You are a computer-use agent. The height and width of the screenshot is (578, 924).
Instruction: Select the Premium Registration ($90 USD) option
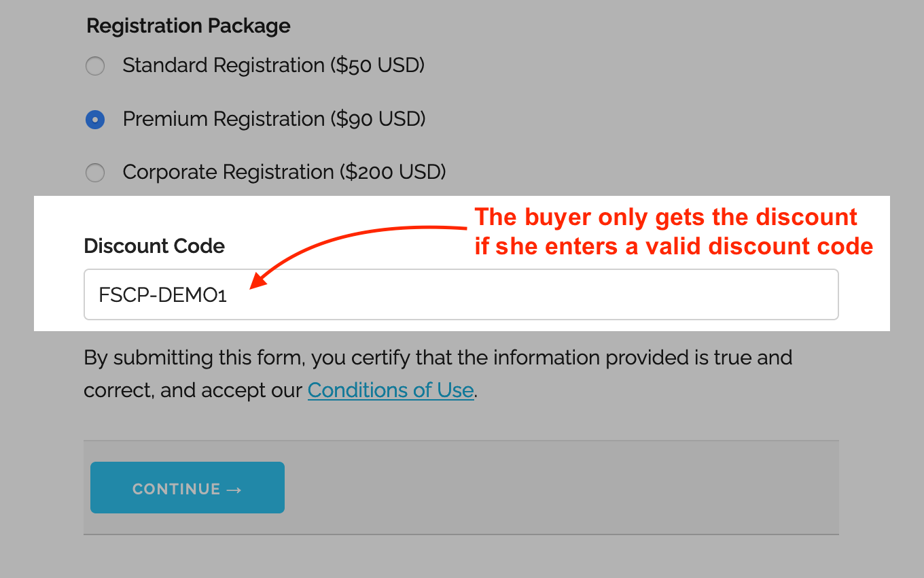[95, 119]
